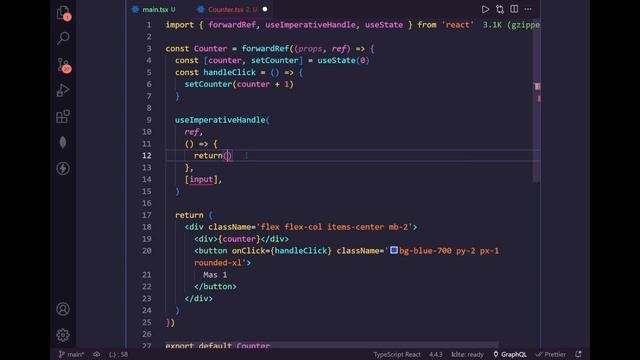
Task: Click the Prettier status bar item
Action: pos(551,354)
